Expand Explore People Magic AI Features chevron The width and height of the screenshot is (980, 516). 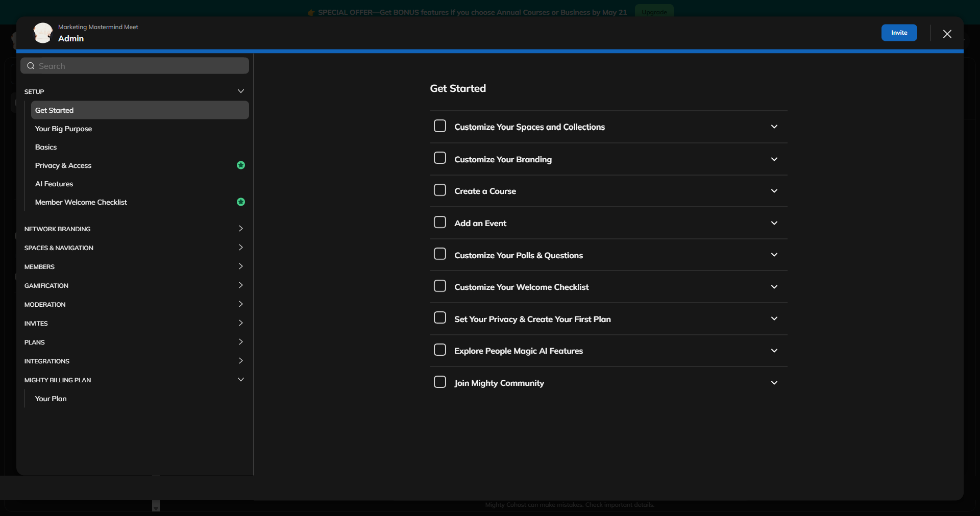pyautogui.click(x=774, y=351)
